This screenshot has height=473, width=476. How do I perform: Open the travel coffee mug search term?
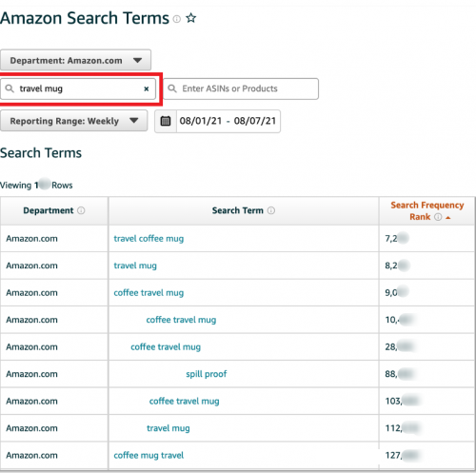(x=149, y=239)
